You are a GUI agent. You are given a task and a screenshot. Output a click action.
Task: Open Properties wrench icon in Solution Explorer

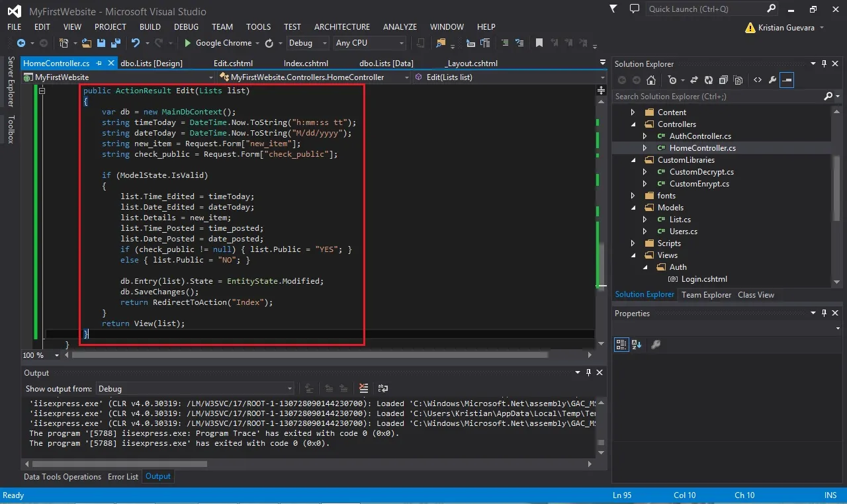click(x=772, y=80)
